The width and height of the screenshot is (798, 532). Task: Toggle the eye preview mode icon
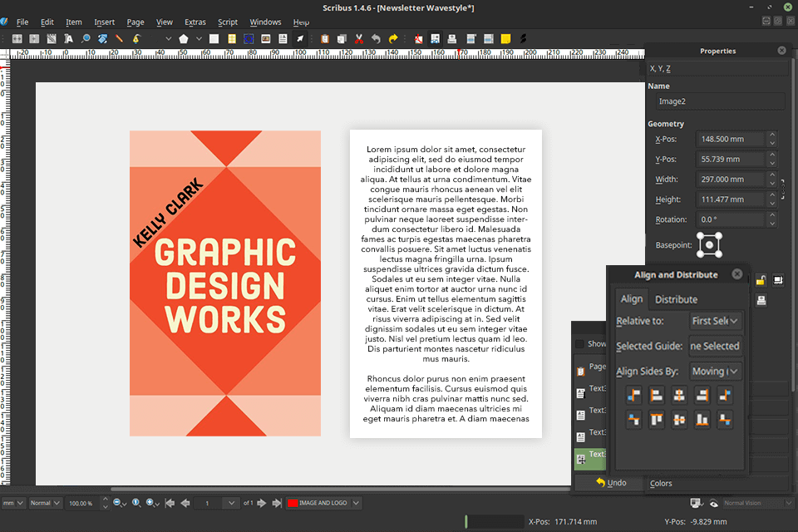point(713,503)
